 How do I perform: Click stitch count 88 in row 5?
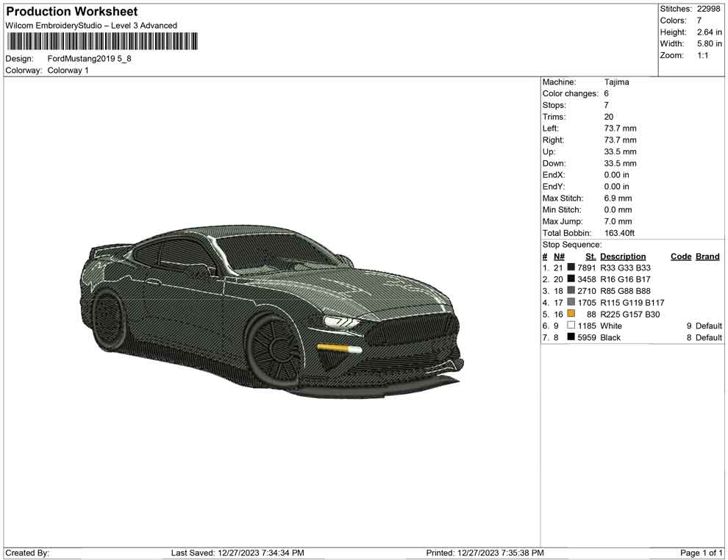click(591, 314)
